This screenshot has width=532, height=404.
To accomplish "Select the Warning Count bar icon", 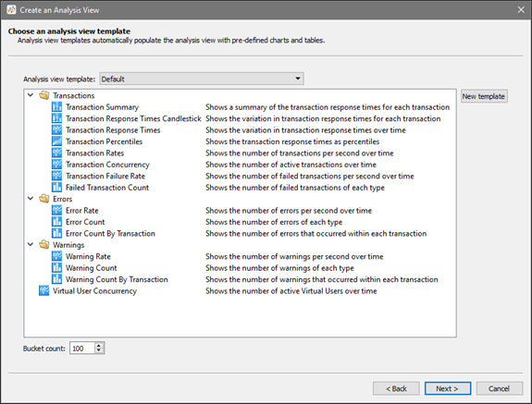I will coord(56,268).
